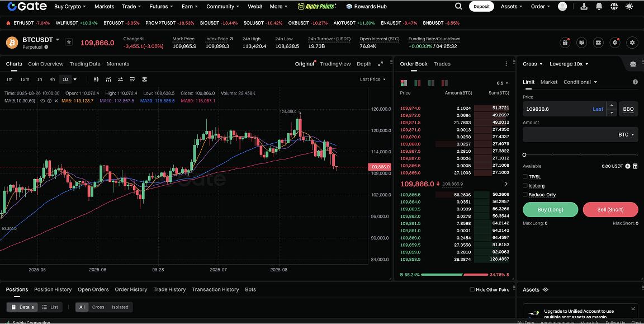
Task: Enable the TP/SL checkbox
Action: pos(525,176)
